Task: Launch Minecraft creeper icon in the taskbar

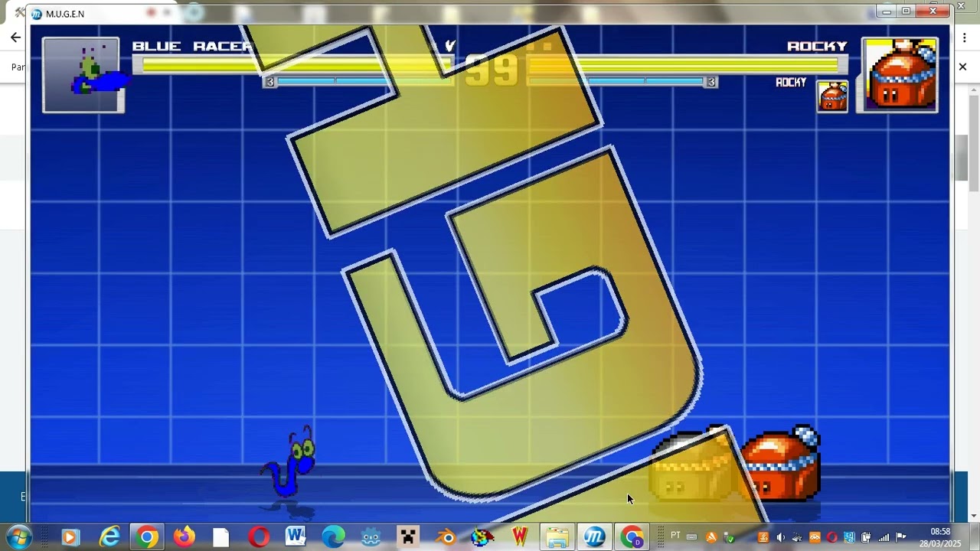Action: coord(407,537)
